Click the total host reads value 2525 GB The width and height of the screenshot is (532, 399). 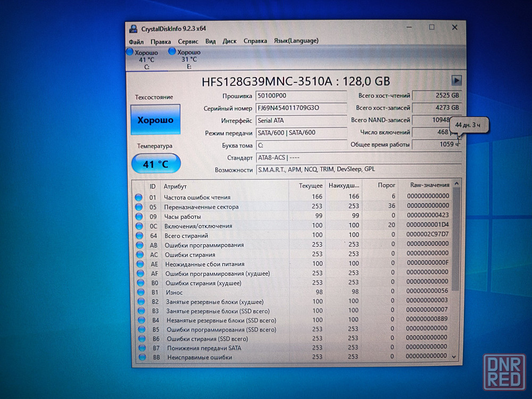437,96
